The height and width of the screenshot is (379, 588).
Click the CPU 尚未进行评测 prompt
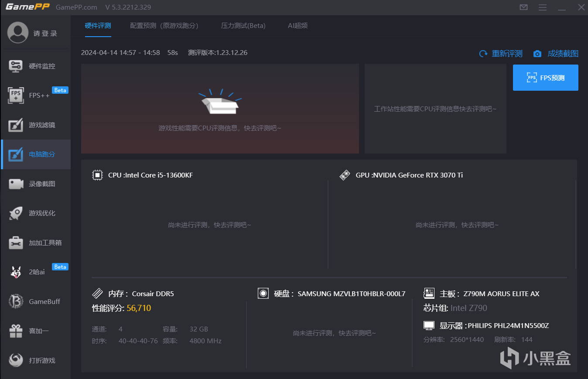click(x=209, y=225)
